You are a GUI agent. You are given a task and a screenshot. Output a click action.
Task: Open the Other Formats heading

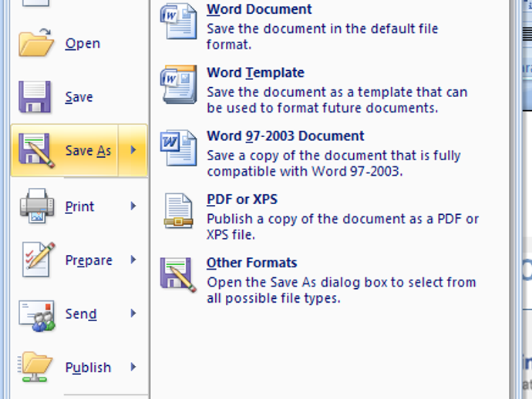tap(252, 263)
